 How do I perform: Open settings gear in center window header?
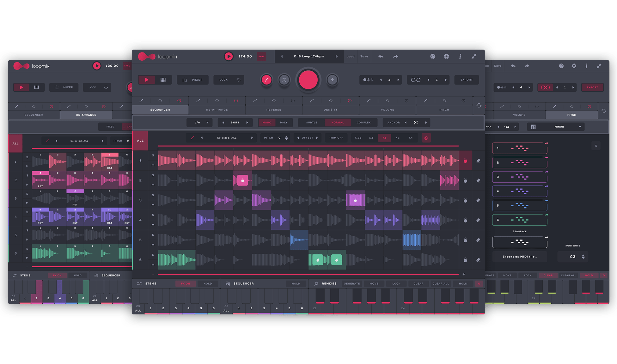pyautogui.click(x=446, y=56)
